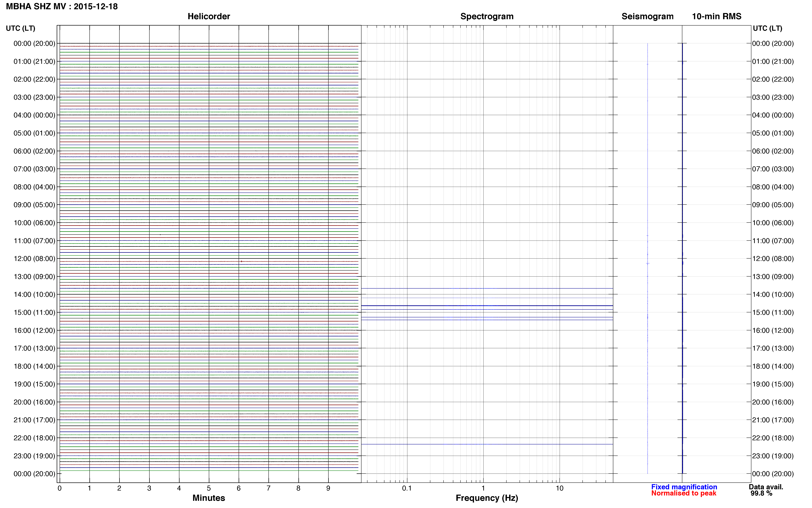
Task: Click right time label 12:00 (08:00)
Action: (x=773, y=259)
